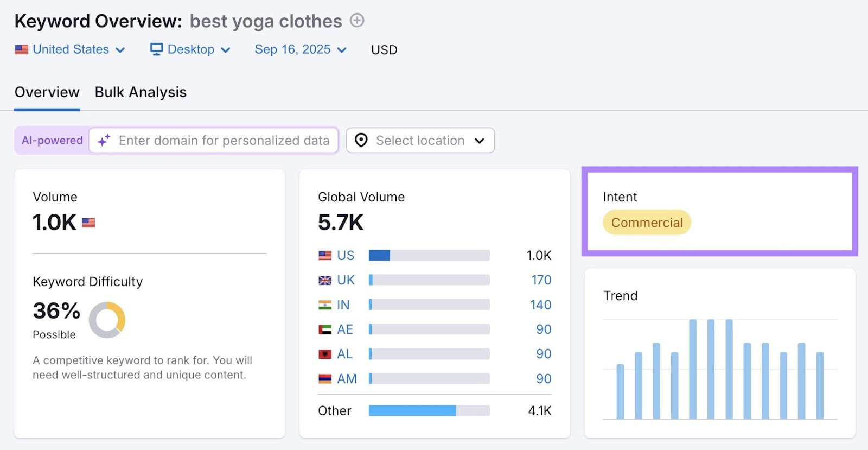Click the location pin icon
The height and width of the screenshot is (450, 868).
coord(361,141)
